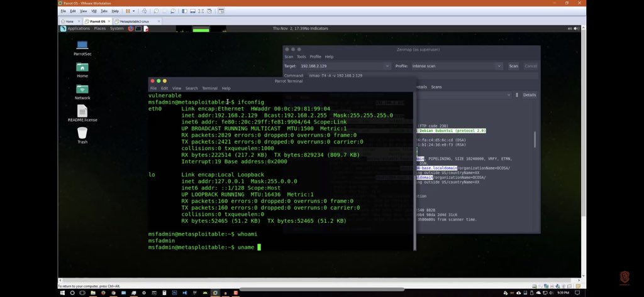Toggle VMware thumbnail bar view icon
Viewport: 644px width, 297px height.
point(192,11)
